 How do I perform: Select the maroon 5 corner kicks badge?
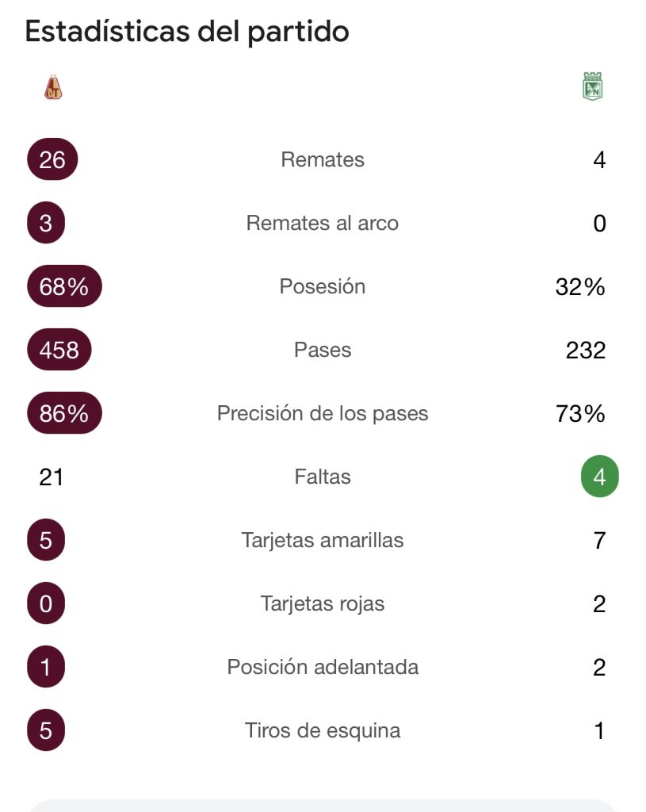point(46,730)
